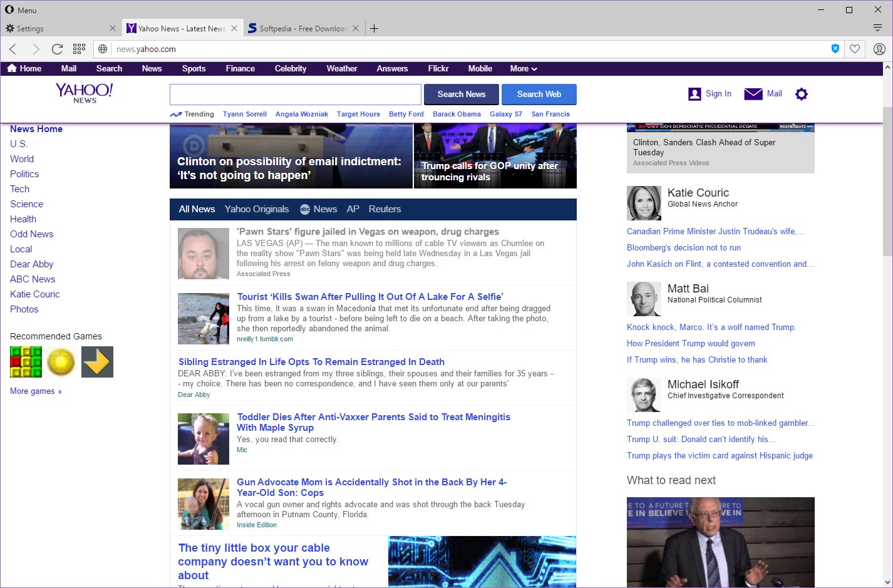The width and height of the screenshot is (893, 588).
Task: Click the circuit board ad image
Action: (482, 562)
